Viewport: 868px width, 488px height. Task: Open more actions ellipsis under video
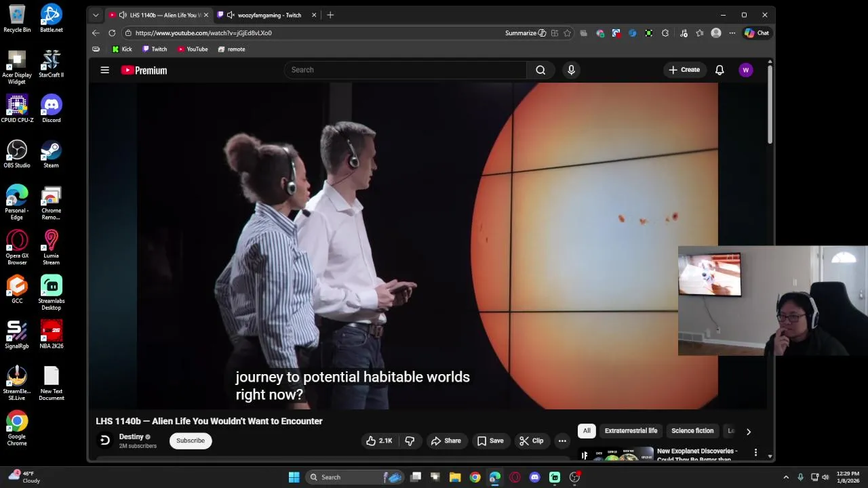[x=562, y=441]
